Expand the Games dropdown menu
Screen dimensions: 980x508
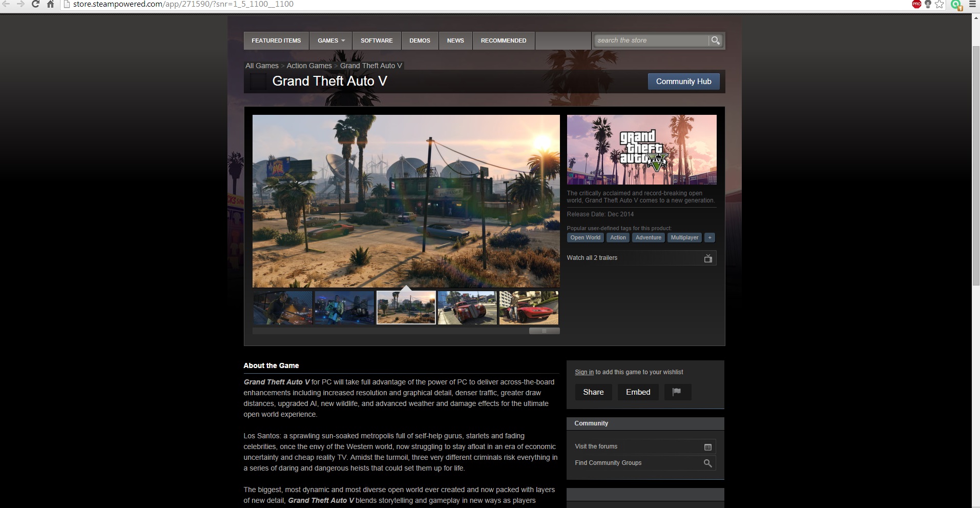[331, 40]
